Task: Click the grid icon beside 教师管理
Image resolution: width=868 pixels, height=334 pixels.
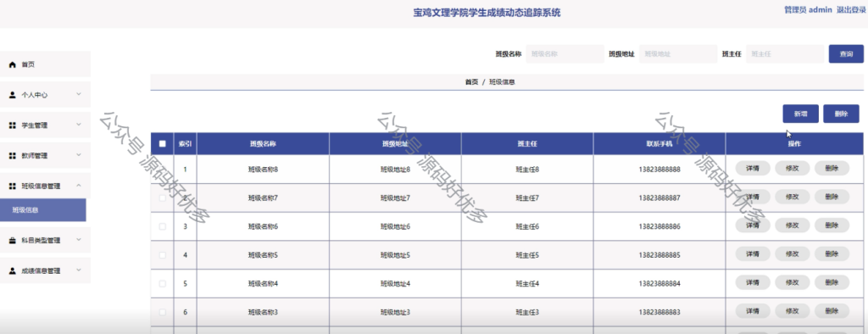Action: point(13,156)
